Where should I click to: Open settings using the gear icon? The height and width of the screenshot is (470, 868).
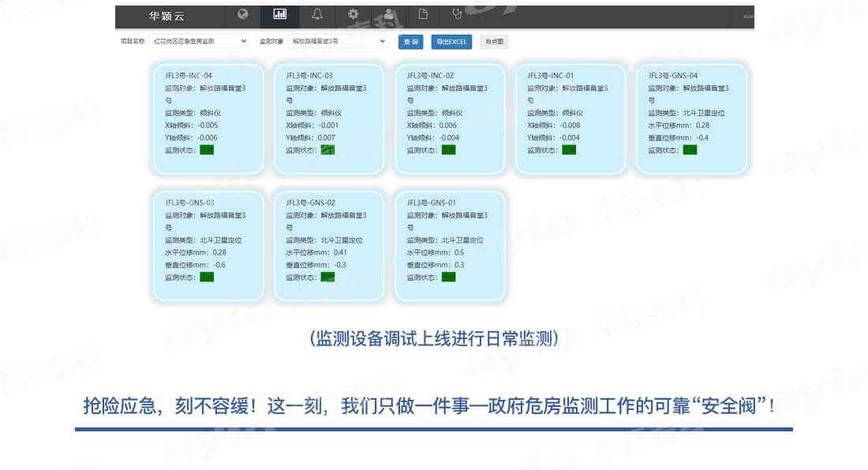click(354, 14)
